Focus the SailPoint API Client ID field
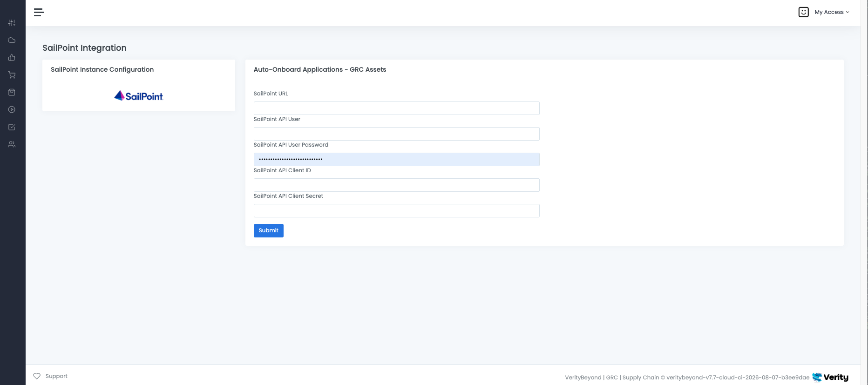The width and height of the screenshot is (868, 385). 397,185
